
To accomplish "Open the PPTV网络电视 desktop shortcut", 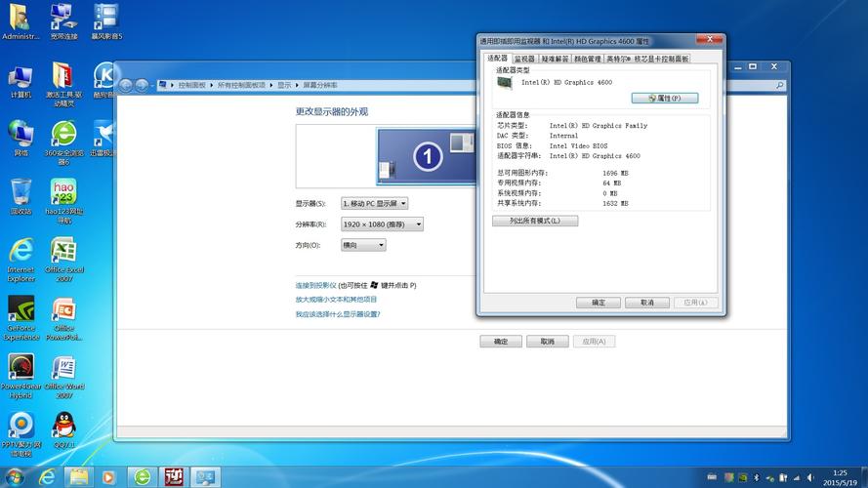I will tap(21, 435).
